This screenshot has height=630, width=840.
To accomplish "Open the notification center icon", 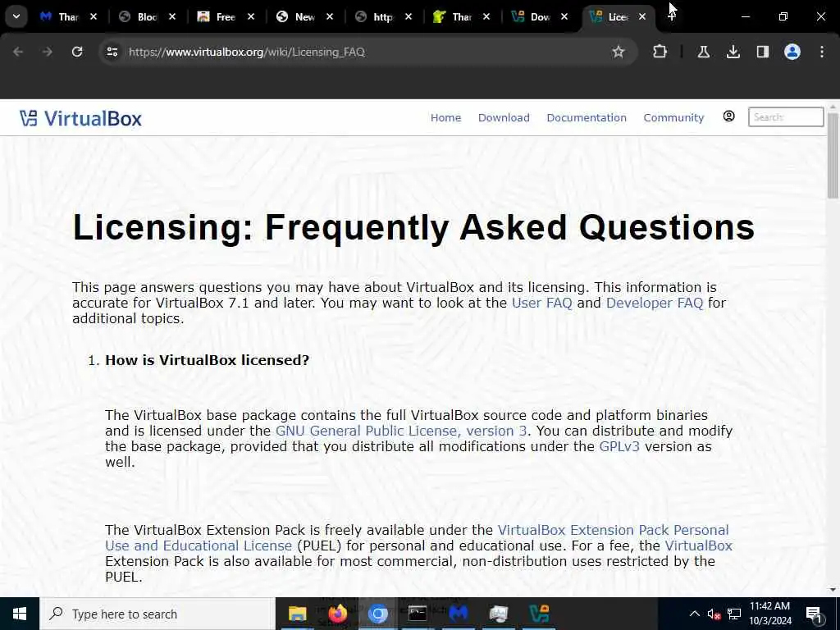I will (814, 614).
